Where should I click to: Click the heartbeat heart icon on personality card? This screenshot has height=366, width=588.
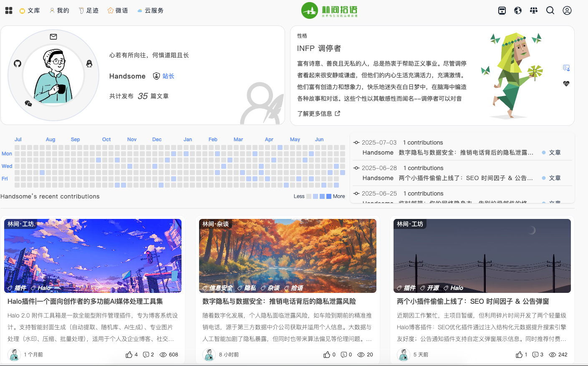coord(566,84)
